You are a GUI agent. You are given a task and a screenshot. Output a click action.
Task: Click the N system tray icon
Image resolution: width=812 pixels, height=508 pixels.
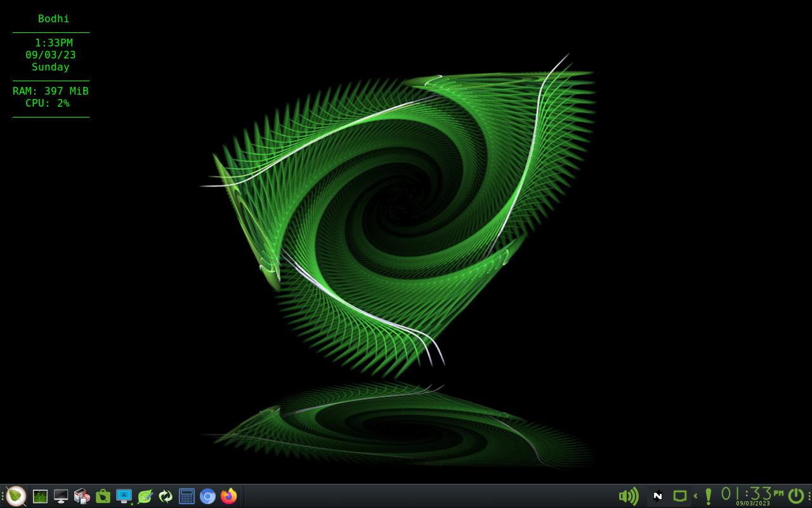(x=658, y=496)
